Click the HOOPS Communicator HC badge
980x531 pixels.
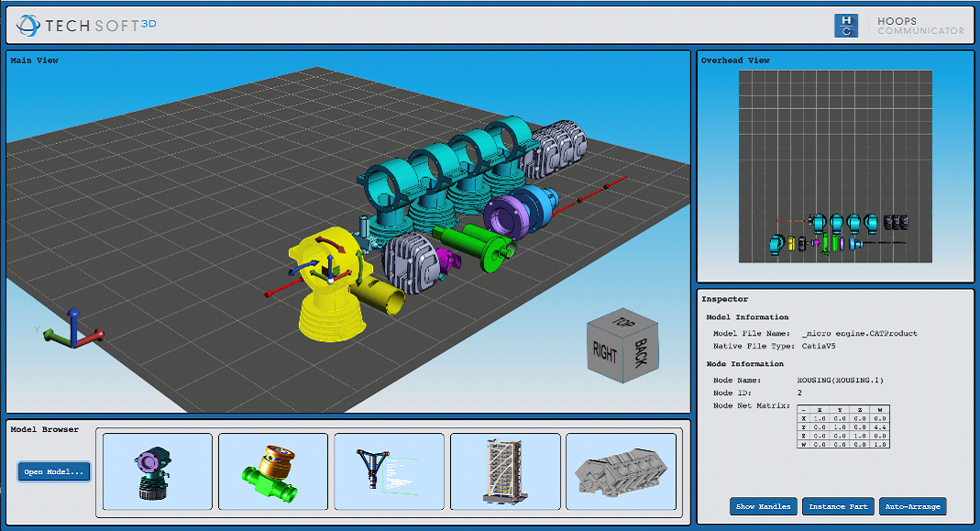(x=847, y=25)
